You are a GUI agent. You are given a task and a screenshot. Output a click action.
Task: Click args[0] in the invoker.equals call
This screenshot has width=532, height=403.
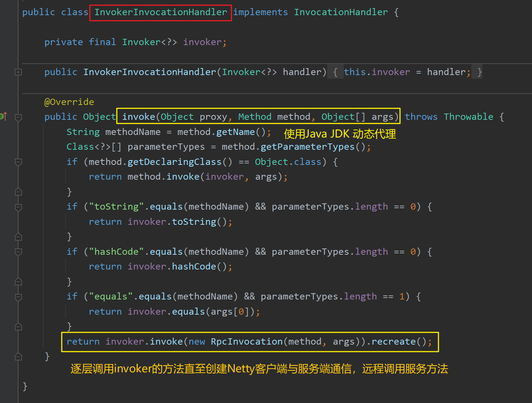pyautogui.click(x=230, y=312)
